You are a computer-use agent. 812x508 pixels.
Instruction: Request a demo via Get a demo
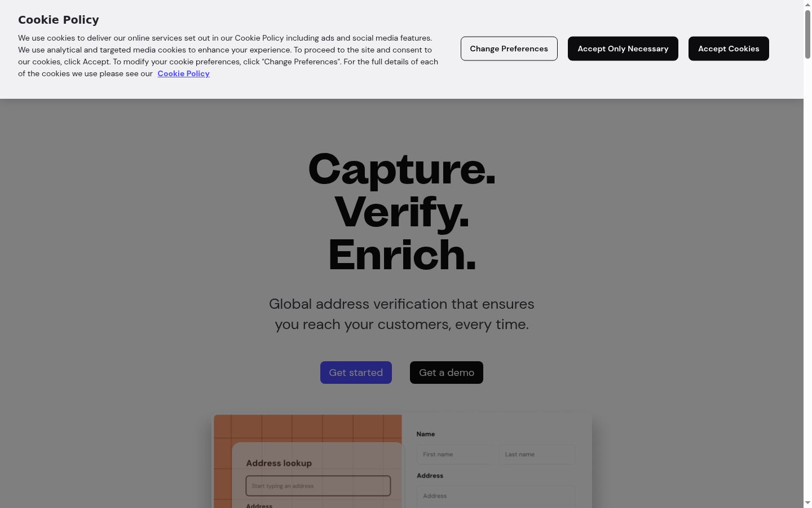click(x=446, y=373)
